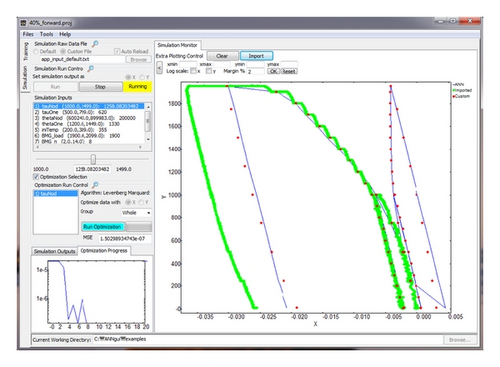Click the Run Optimization button
This screenshot has height=367, width=500.
click(x=102, y=227)
